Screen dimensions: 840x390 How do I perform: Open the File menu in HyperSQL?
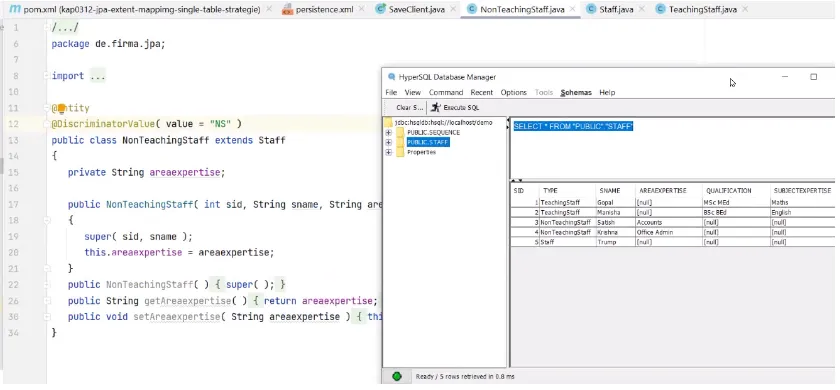coord(391,92)
